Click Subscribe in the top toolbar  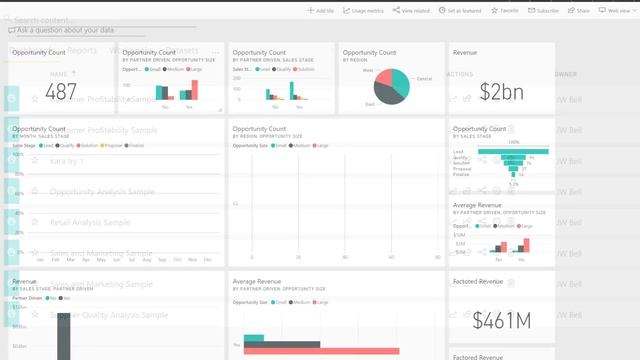(543, 11)
